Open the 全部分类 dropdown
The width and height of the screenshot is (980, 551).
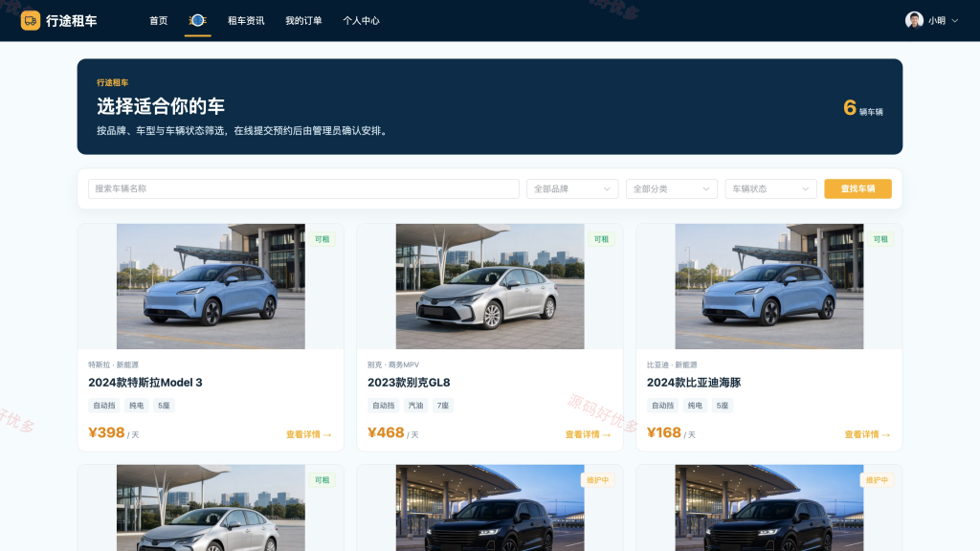tap(671, 188)
